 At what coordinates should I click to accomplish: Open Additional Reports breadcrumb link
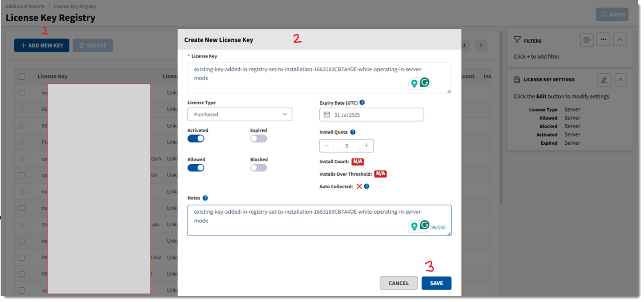tap(25, 7)
